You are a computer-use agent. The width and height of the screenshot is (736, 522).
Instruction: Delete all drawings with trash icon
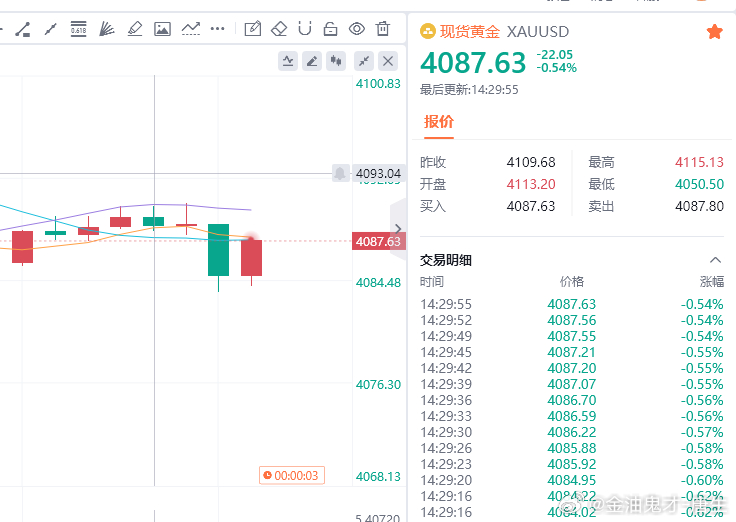[383, 29]
